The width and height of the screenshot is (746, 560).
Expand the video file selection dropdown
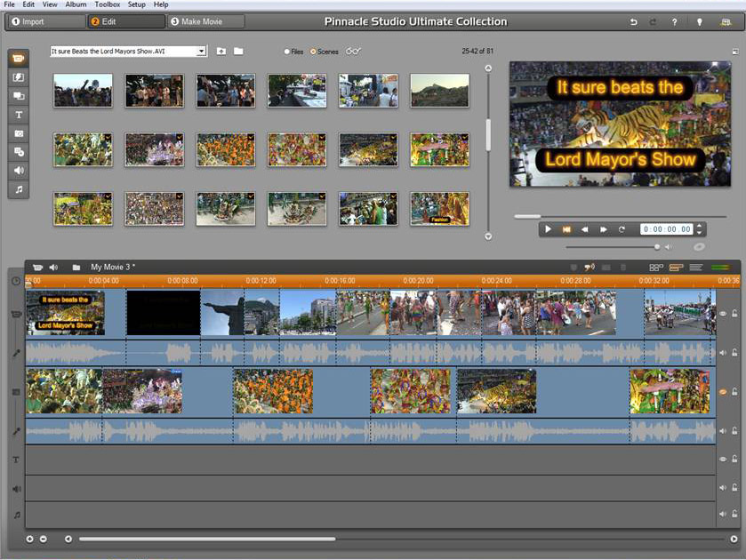201,52
